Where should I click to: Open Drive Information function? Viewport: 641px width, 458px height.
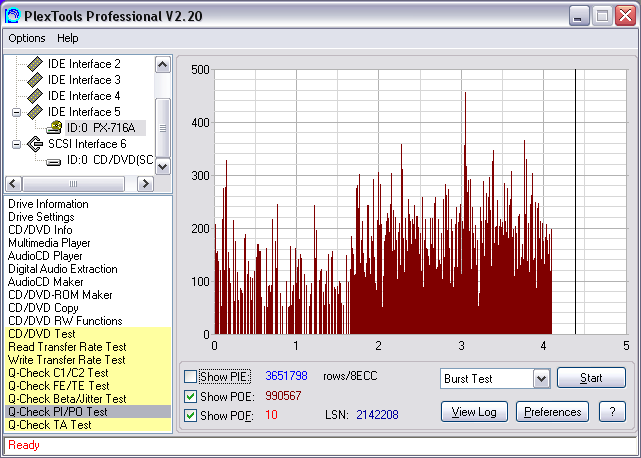click(x=48, y=204)
